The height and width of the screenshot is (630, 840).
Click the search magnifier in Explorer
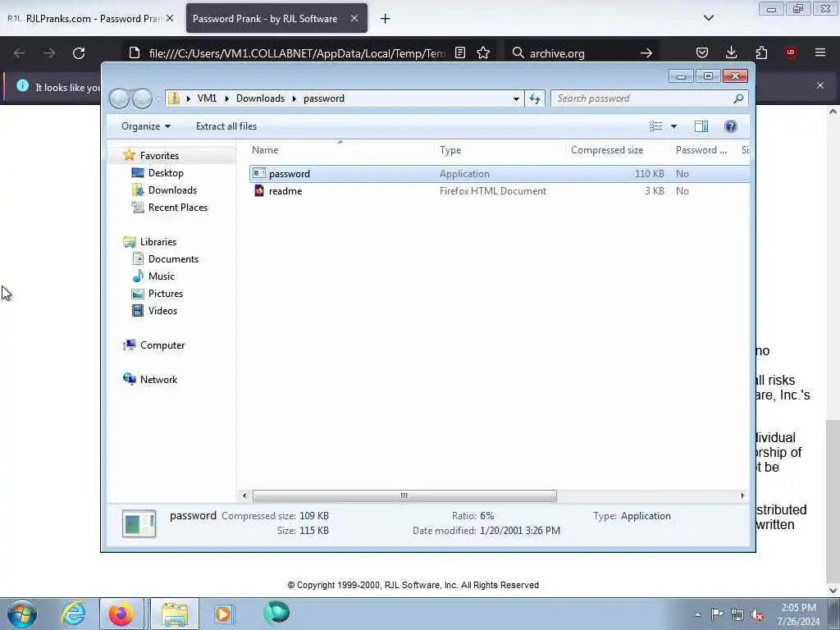pyautogui.click(x=739, y=98)
